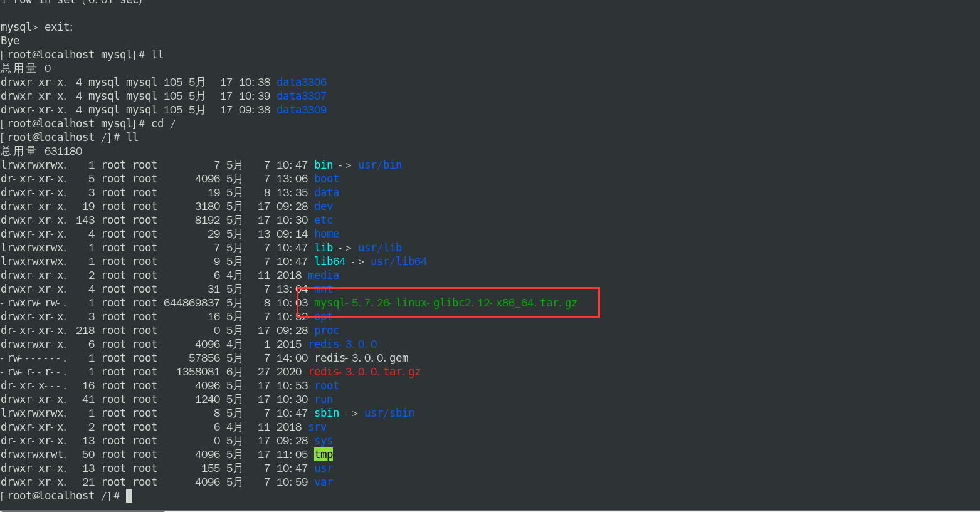Click the size 1240 of run row
Image resolution: width=980 pixels, height=512 pixels.
click(x=208, y=399)
